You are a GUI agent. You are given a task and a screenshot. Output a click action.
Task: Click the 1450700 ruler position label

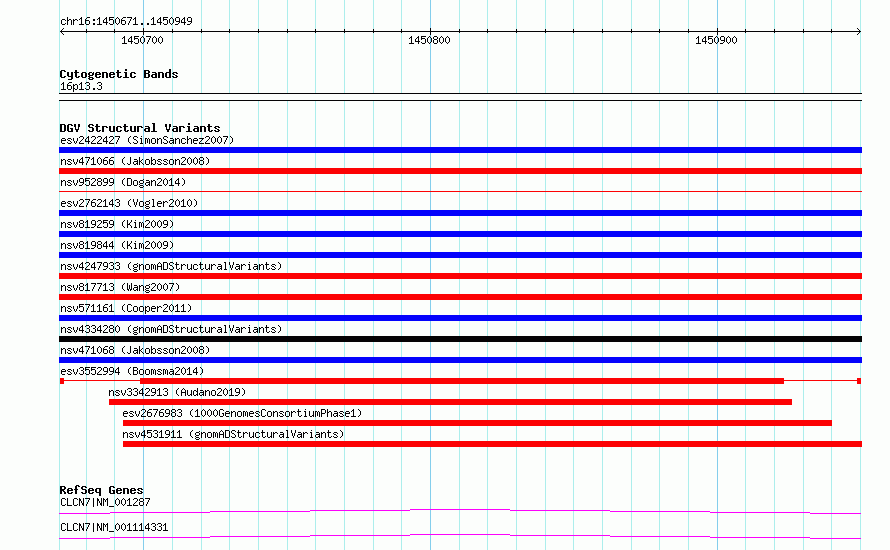pos(142,40)
